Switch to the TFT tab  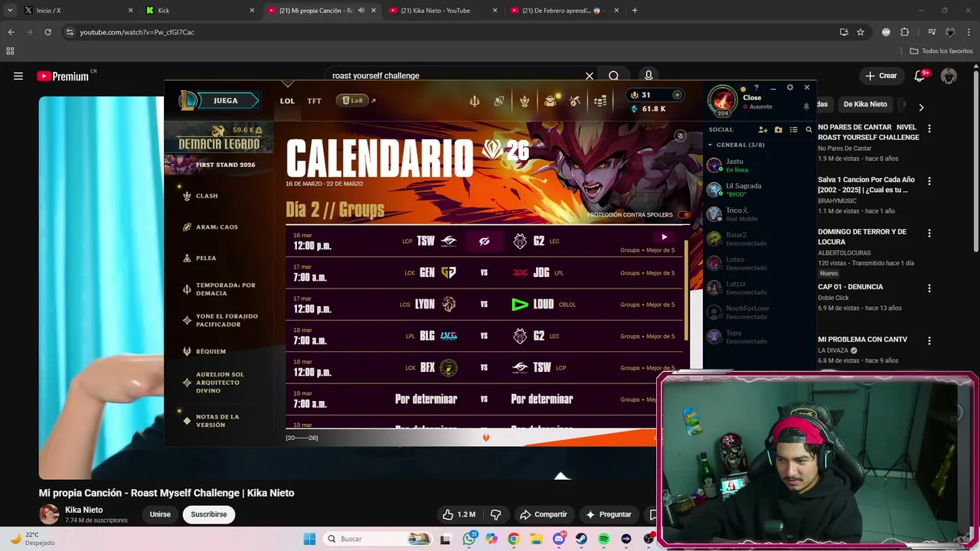(x=314, y=101)
